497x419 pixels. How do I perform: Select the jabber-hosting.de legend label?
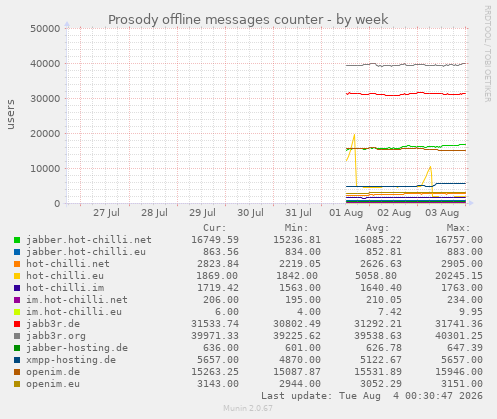click(x=77, y=348)
